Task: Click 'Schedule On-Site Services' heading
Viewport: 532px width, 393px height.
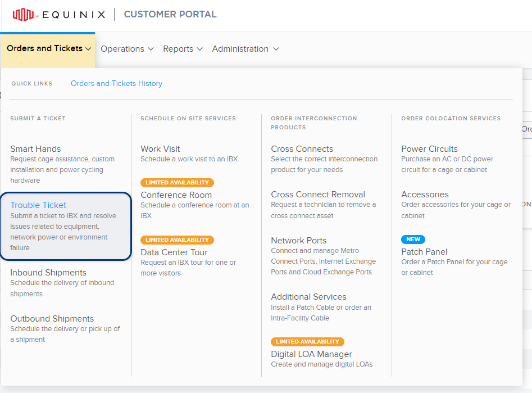Action: click(x=188, y=118)
